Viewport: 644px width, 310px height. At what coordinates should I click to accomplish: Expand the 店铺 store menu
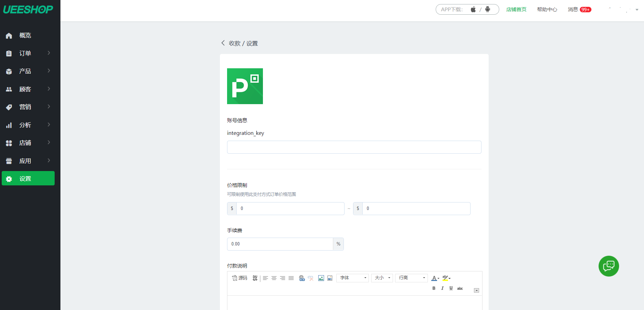pyautogui.click(x=28, y=143)
